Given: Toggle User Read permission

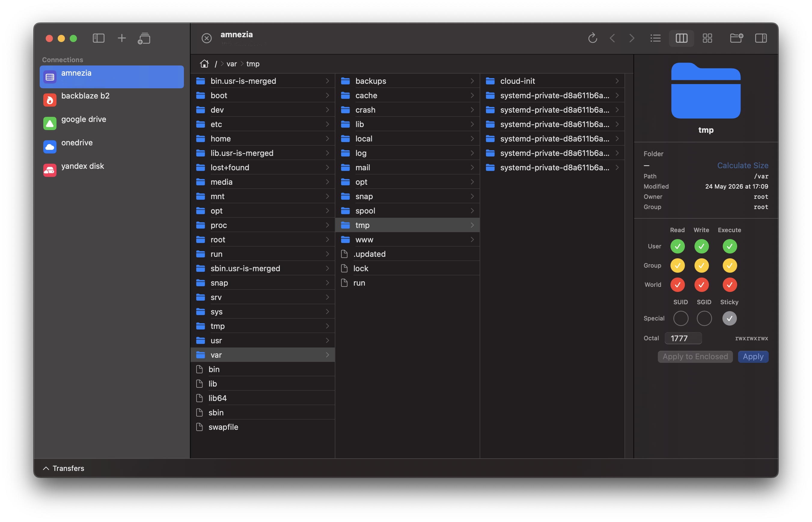Looking at the screenshot, I should tap(677, 246).
